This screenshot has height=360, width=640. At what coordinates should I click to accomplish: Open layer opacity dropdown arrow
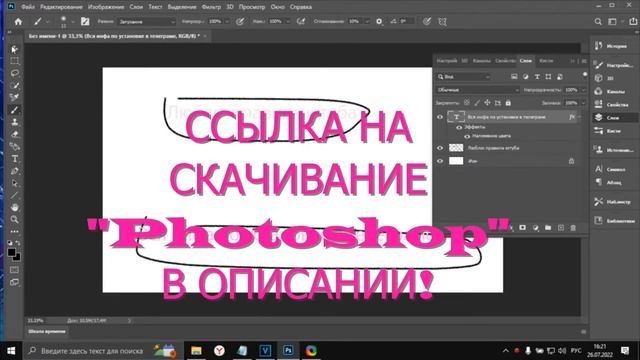tap(584, 90)
